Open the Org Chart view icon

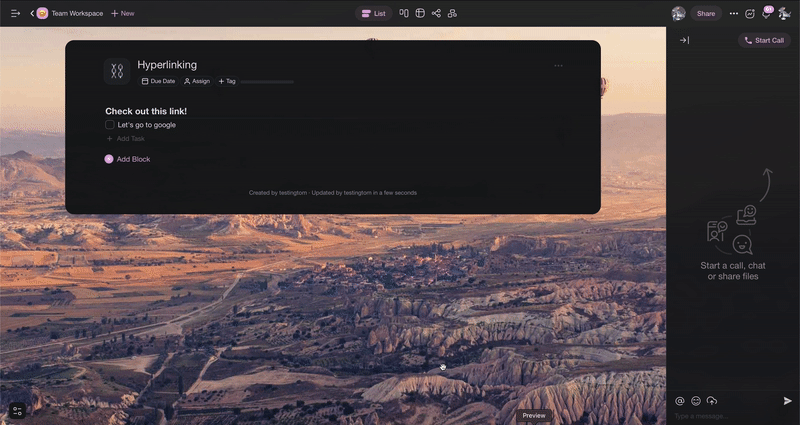tap(452, 13)
